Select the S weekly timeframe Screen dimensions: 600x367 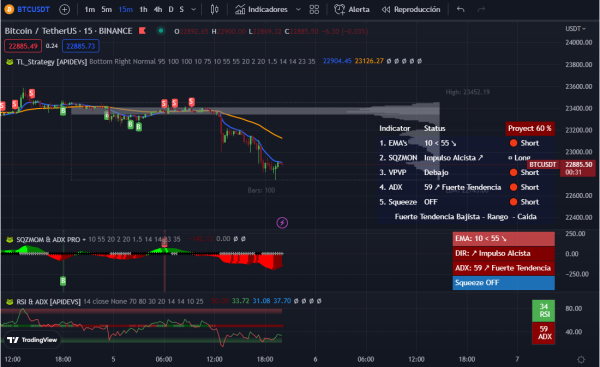182,10
